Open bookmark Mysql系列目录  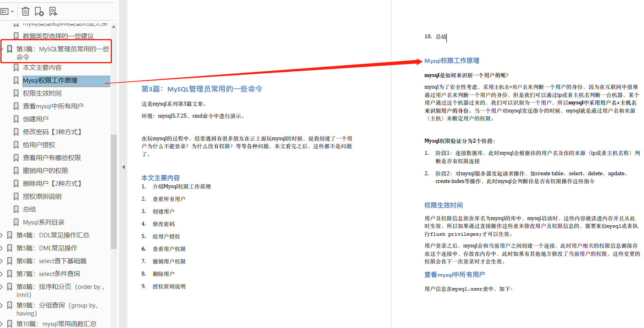pyautogui.click(x=43, y=222)
